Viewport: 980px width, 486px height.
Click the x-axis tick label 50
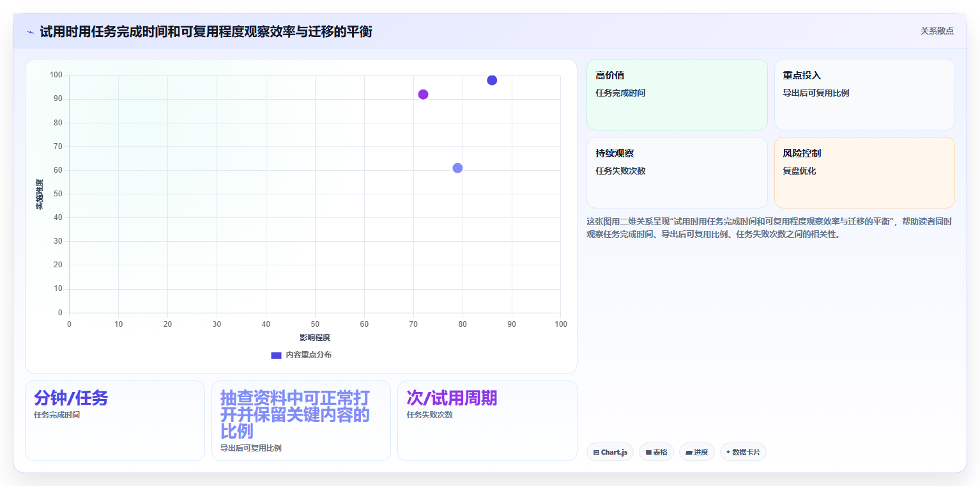(315, 324)
